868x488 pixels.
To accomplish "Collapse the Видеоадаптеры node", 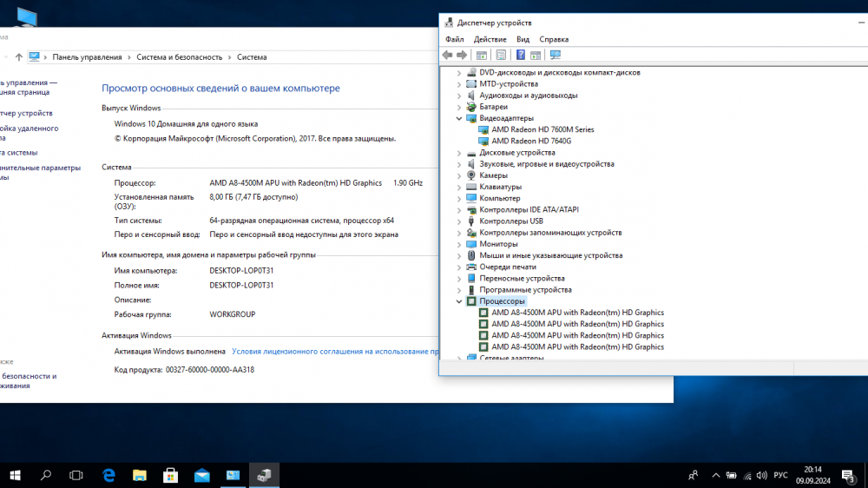I will click(x=459, y=119).
